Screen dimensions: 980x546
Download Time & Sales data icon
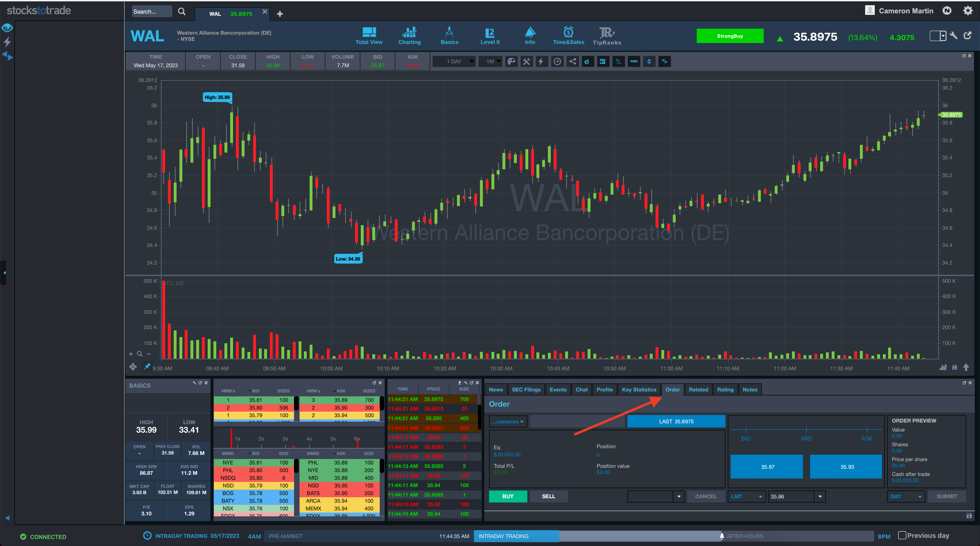click(460, 383)
